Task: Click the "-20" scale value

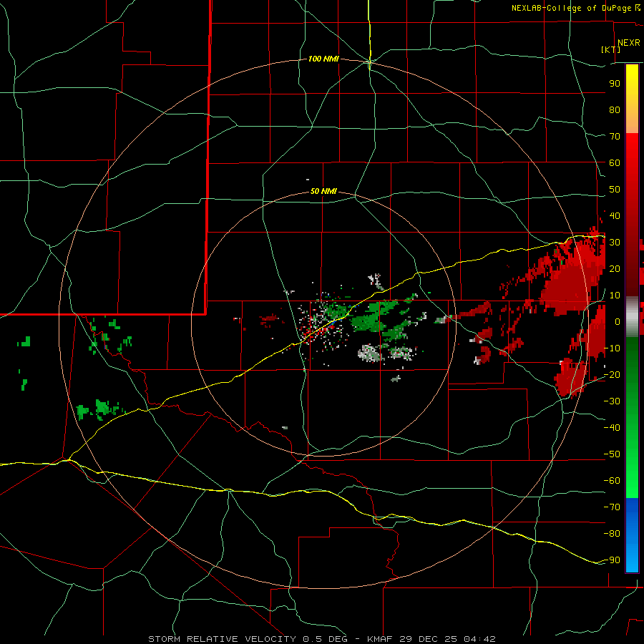Action: pyautogui.click(x=613, y=375)
